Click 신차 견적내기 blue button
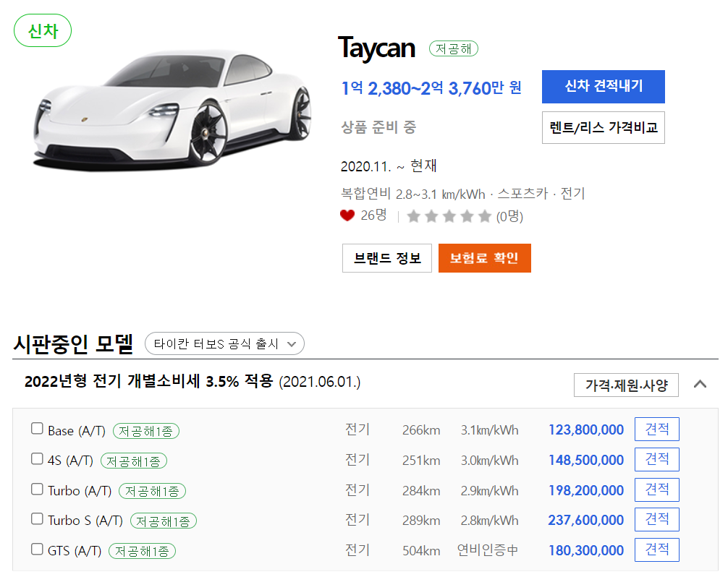This screenshot has width=728, height=577. click(603, 87)
